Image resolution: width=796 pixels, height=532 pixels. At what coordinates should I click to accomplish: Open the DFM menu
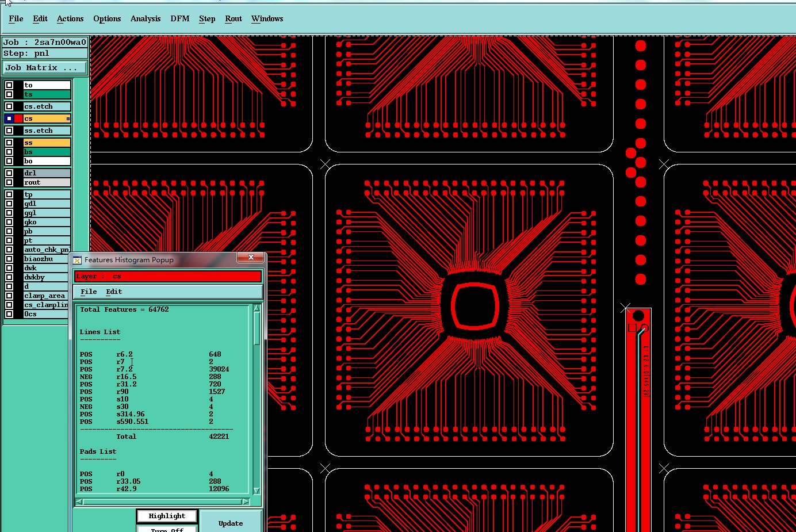pos(180,18)
